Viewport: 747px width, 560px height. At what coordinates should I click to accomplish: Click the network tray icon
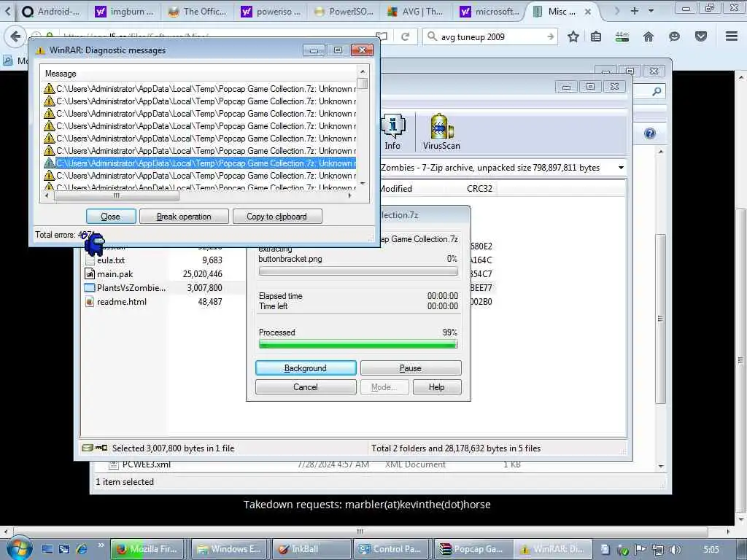pos(658,550)
